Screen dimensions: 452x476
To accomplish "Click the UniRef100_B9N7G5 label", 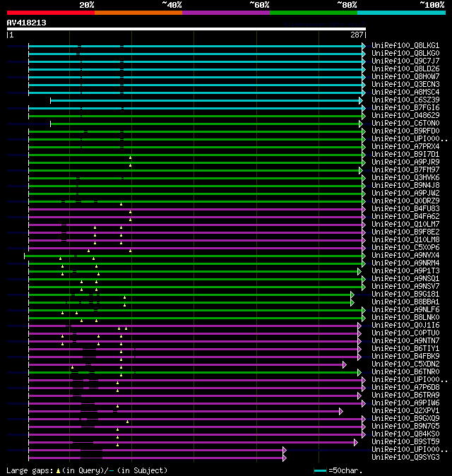I will tap(405, 427).
